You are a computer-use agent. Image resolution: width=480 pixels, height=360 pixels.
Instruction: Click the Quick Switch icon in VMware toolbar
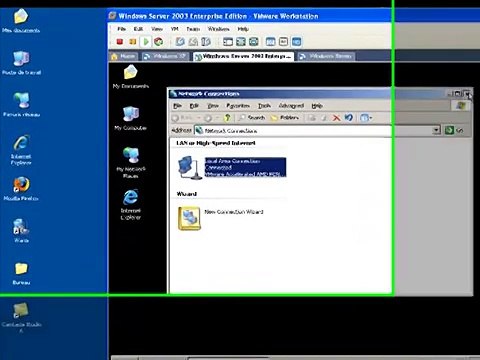click(x=254, y=42)
